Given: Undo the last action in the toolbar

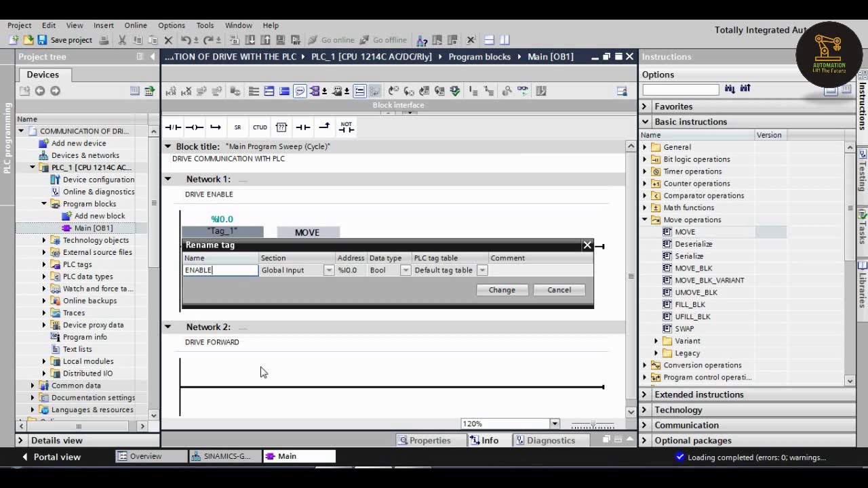Looking at the screenshot, I should pyautogui.click(x=186, y=40).
